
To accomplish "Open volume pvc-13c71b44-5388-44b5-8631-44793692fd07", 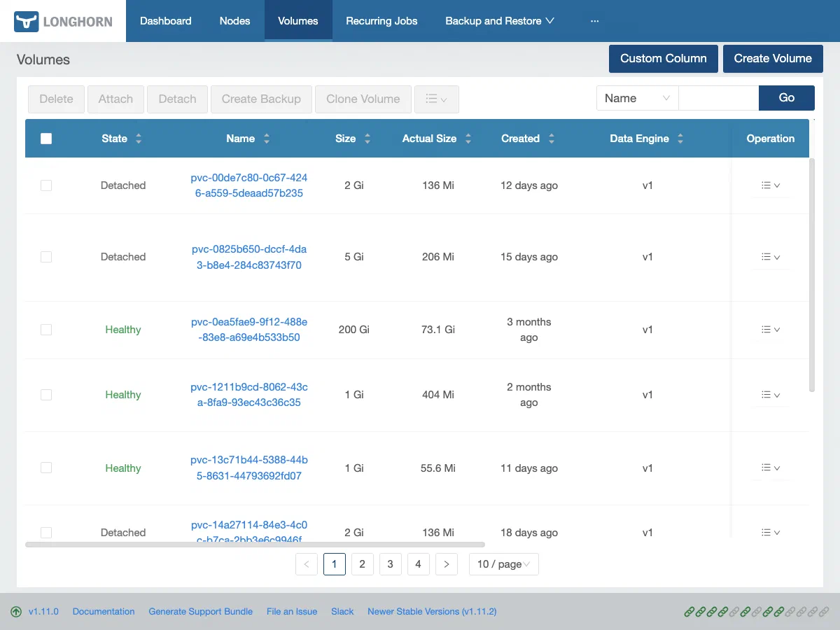I will (x=249, y=468).
